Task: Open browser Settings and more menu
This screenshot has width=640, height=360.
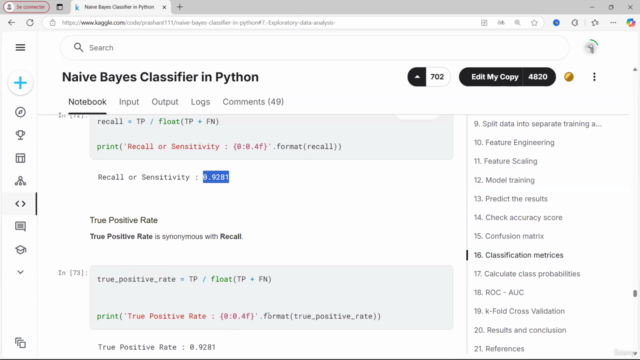Action: (x=613, y=23)
